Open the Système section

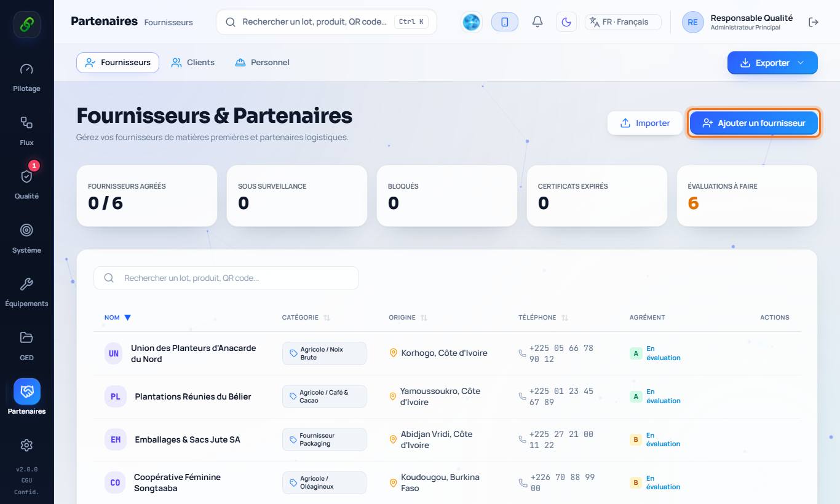click(26, 238)
